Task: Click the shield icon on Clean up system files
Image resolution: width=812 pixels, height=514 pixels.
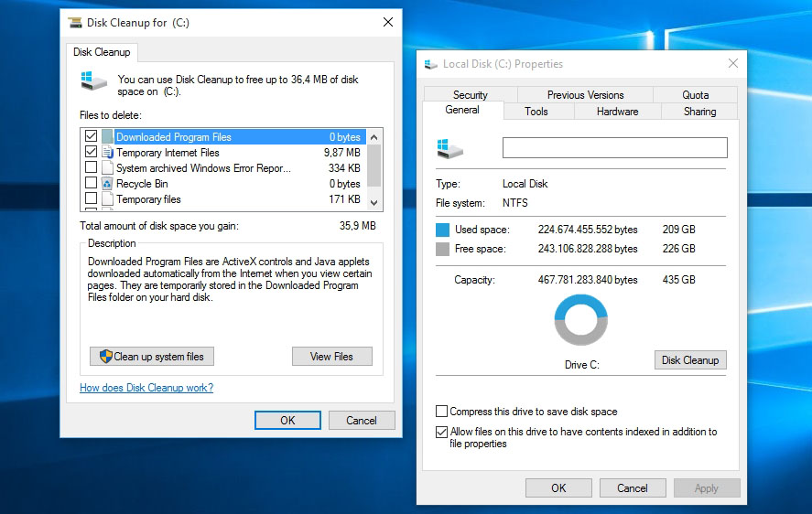Action: 105,356
